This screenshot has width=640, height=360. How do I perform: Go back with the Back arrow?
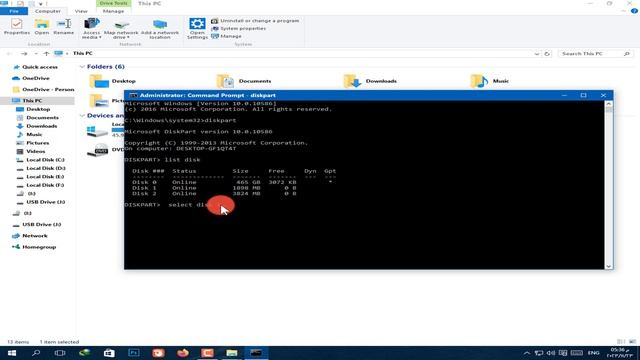[x=9, y=53]
